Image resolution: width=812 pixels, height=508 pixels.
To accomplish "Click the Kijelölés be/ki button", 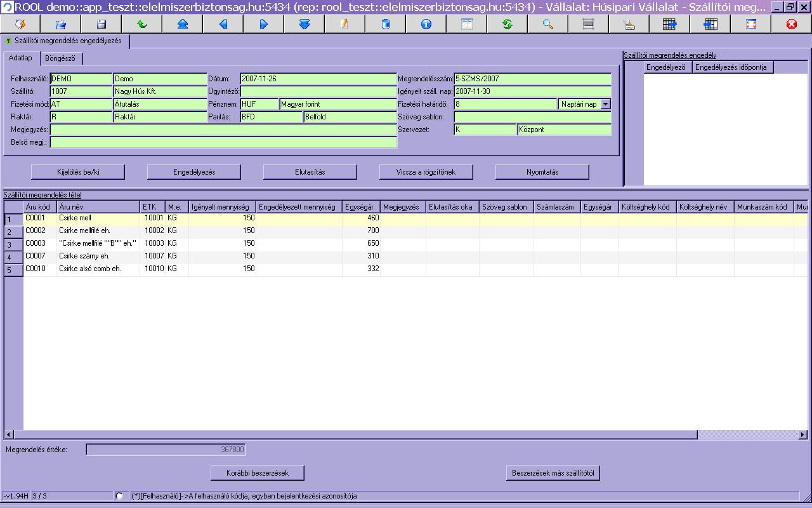I will tap(78, 172).
